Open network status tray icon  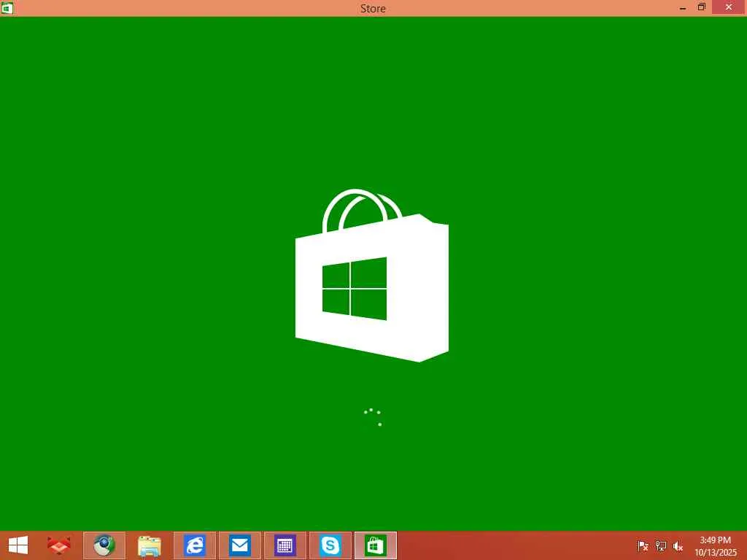(660, 545)
